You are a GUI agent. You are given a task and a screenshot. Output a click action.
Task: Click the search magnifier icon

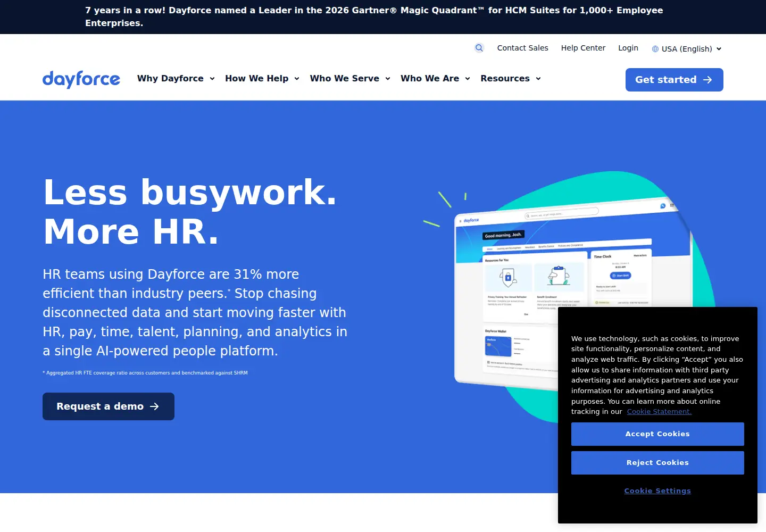tap(479, 48)
